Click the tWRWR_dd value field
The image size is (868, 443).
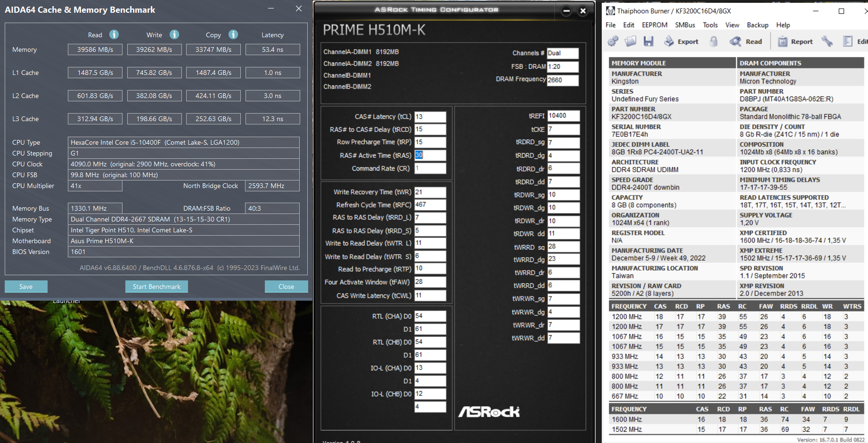click(564, 338)
